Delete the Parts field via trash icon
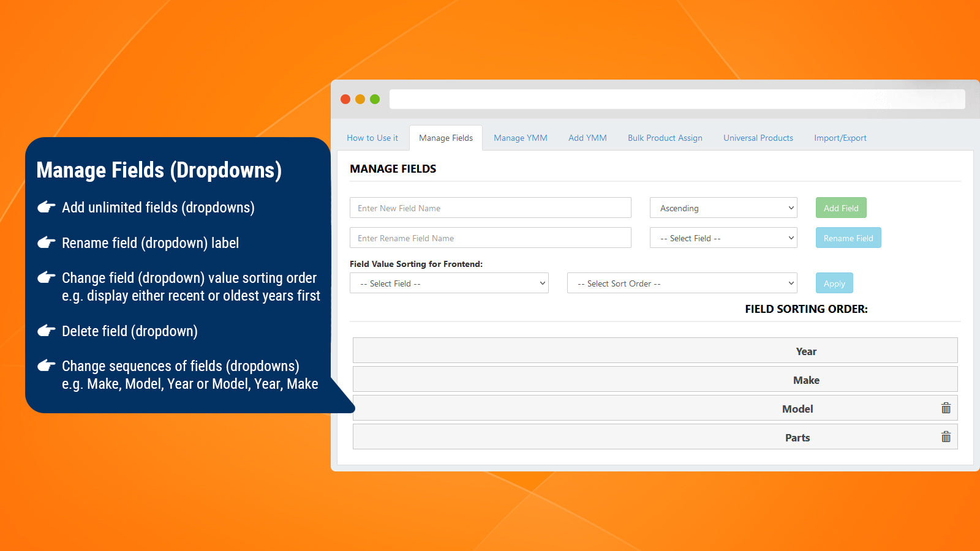The height and width of the screenshot is (551, 980). (946, 437)
